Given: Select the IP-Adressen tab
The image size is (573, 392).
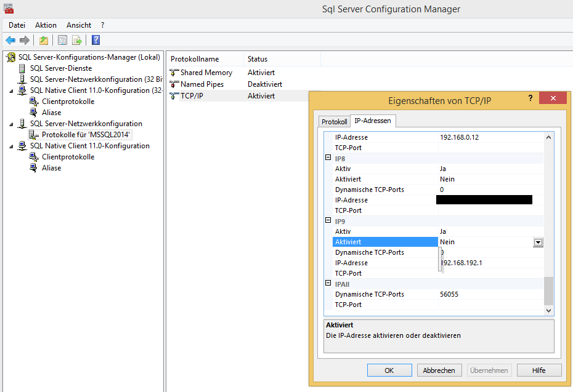Looking at the screenshot, I should (373, 121).
